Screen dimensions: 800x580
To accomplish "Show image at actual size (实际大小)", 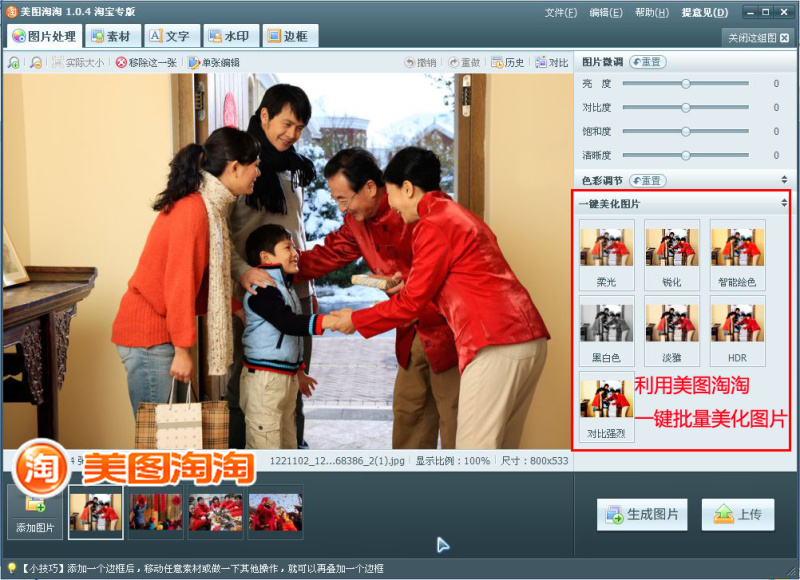I will click(79, 63).
